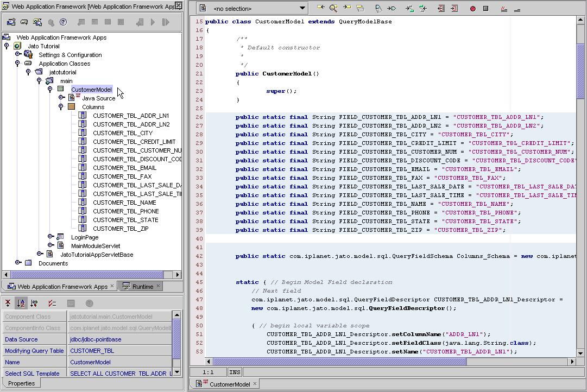The width and height of the screenshot is (587, 392).
Task: Click the Properties button at bottom left
Action: pos(21,383)
